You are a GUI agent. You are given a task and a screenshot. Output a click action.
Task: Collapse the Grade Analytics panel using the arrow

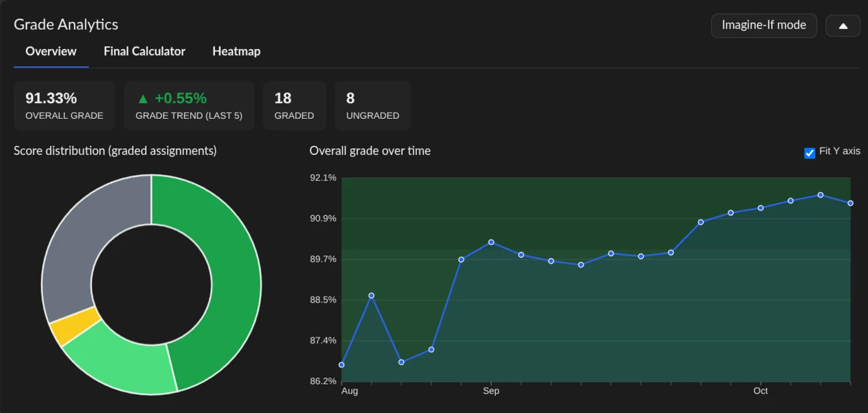[x=843, y=26]
